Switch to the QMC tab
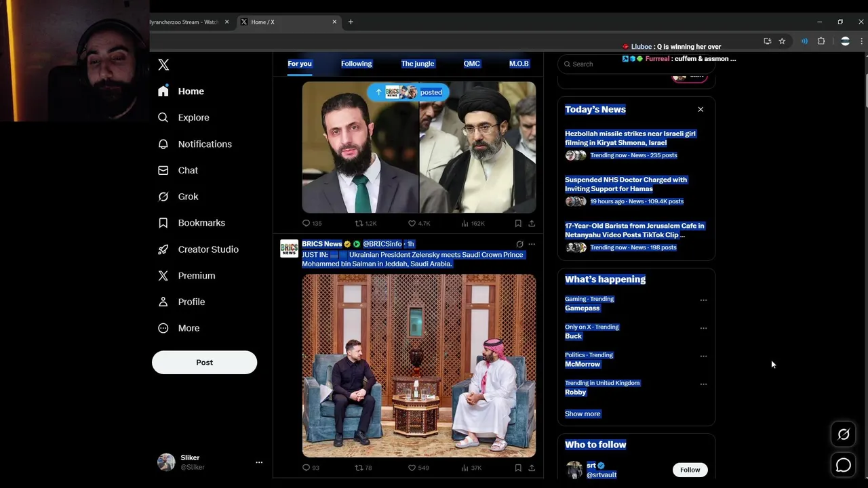The height and width of the screenshot is (488, 868). click(x=472, y=64)
